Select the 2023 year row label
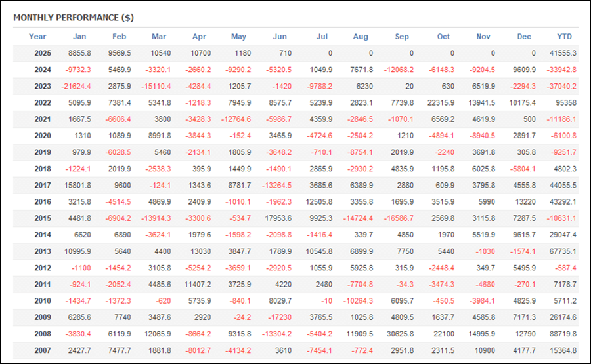This screenshot has width=591, height=364. [43, 86]
